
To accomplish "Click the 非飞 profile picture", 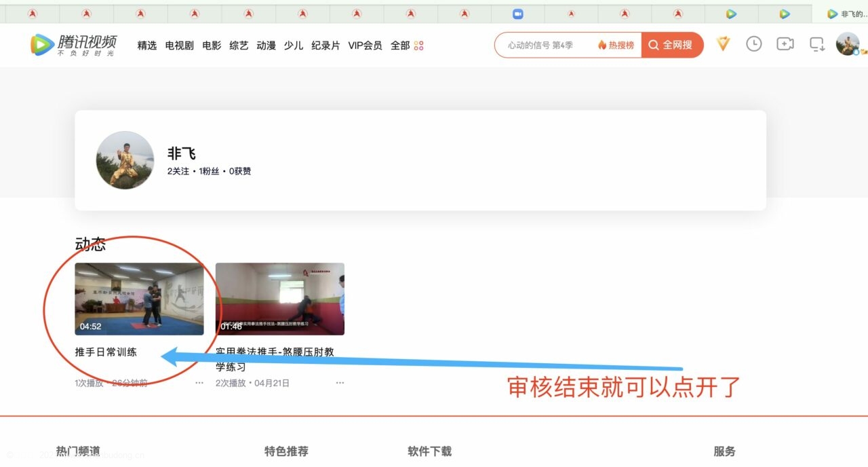I will (125, 160).
